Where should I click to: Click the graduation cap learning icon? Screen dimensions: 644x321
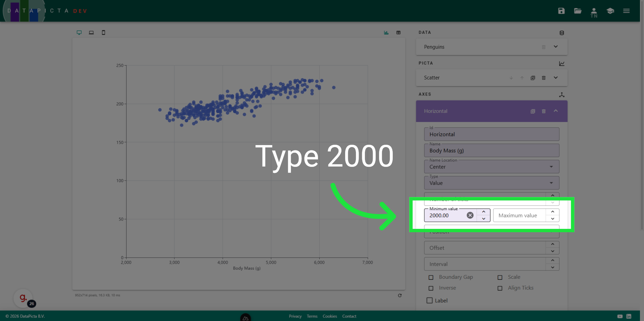(x=610, y=11)
